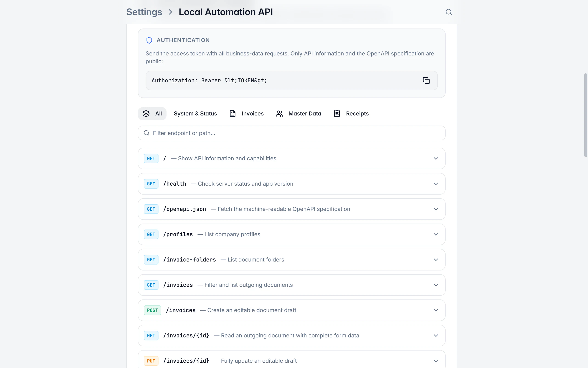Click the people icon beside Master Data
The image size is (588, 368).
tap(279, 114)
